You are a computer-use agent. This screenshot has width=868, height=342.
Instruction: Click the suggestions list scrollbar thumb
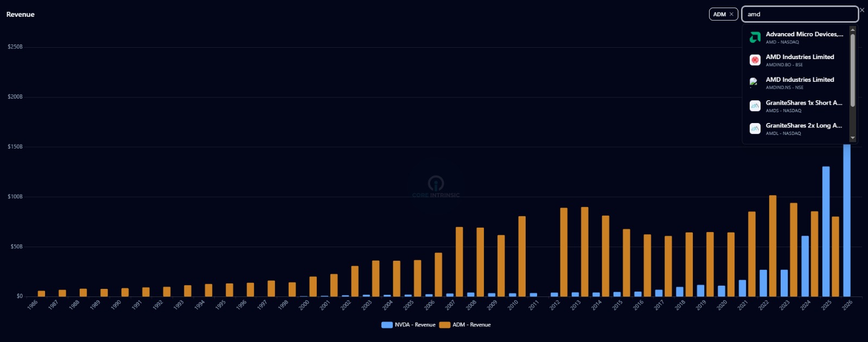[852, 70]
